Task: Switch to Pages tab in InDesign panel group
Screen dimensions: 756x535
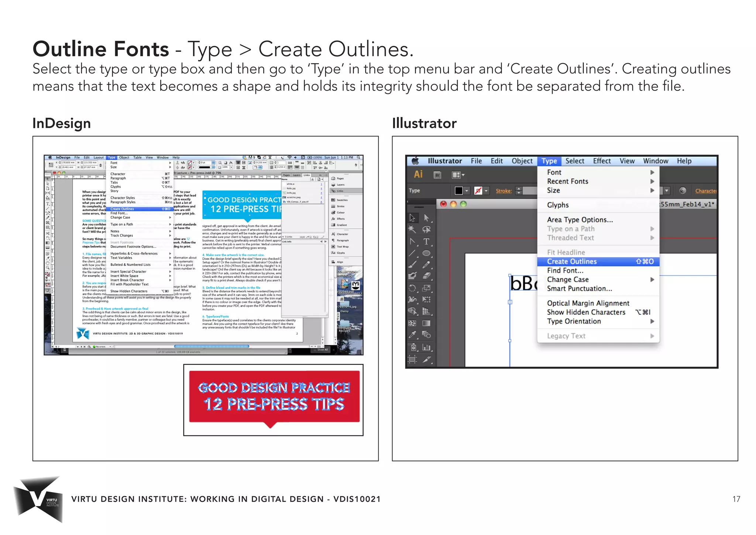Action: pos(286,175)
